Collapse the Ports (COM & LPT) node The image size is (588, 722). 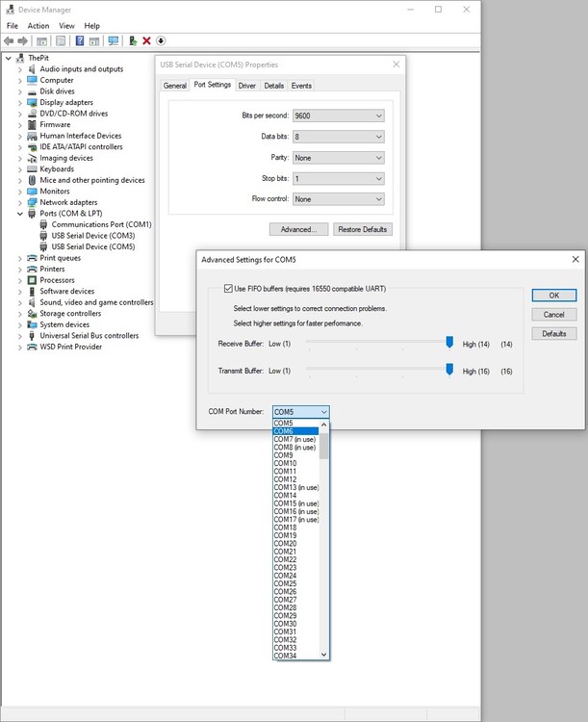point(20,214)
